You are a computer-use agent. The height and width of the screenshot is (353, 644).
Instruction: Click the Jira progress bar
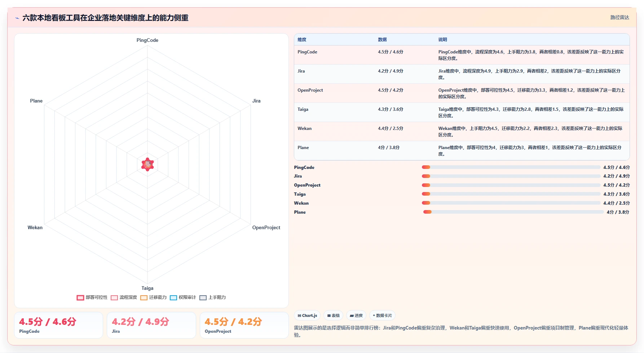point(511,176)
